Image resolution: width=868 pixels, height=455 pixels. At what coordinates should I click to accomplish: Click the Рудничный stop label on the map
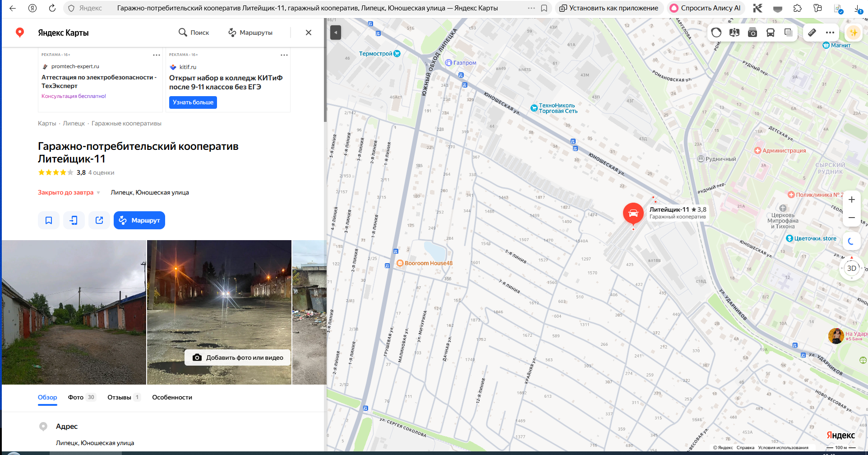(x=717, y=159)
